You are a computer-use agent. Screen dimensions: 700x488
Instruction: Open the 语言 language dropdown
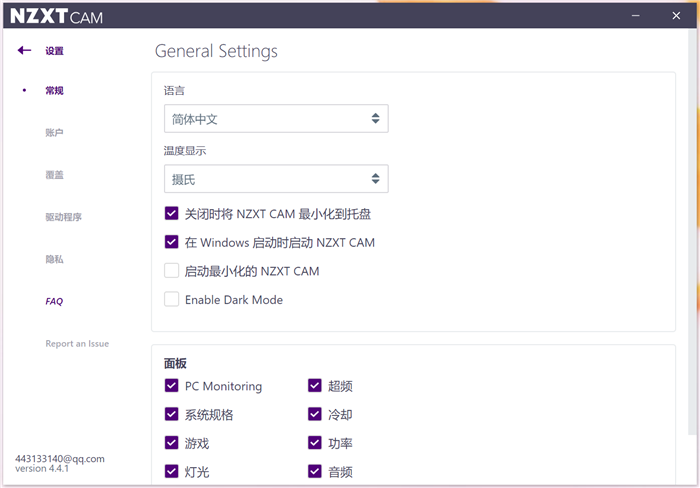point(276,119)
